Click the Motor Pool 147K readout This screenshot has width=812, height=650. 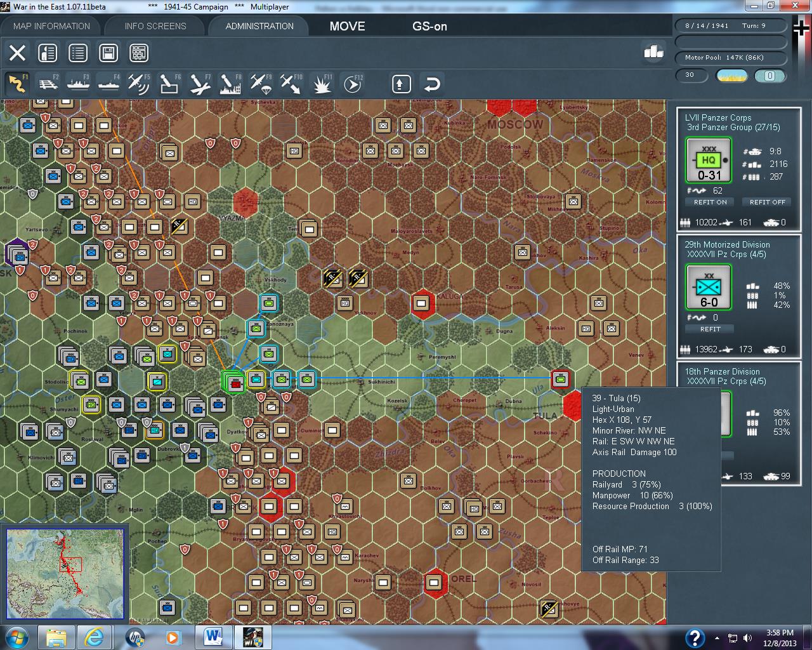pyautogui.click(x=730, y=58)
